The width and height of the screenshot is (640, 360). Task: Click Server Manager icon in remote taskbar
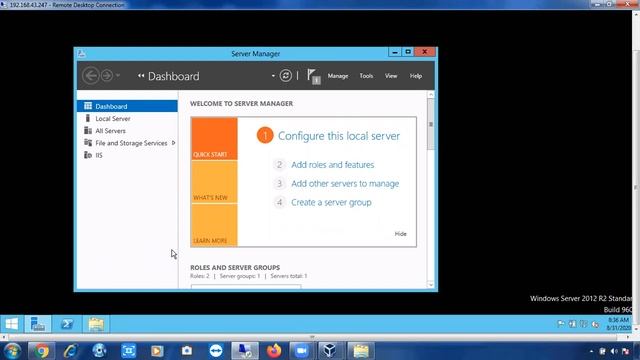point(38,324)
